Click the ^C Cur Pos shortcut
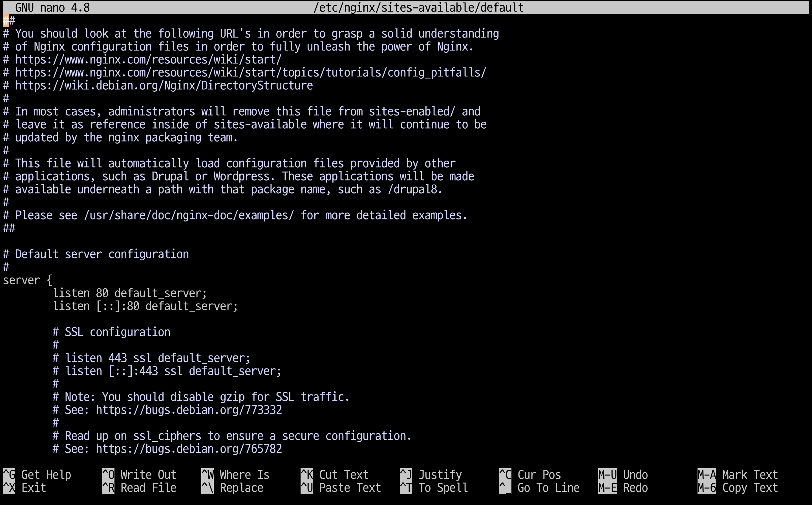Image resolution: width=812 pixels, height=505 pixels. click(x=530, y=475)
